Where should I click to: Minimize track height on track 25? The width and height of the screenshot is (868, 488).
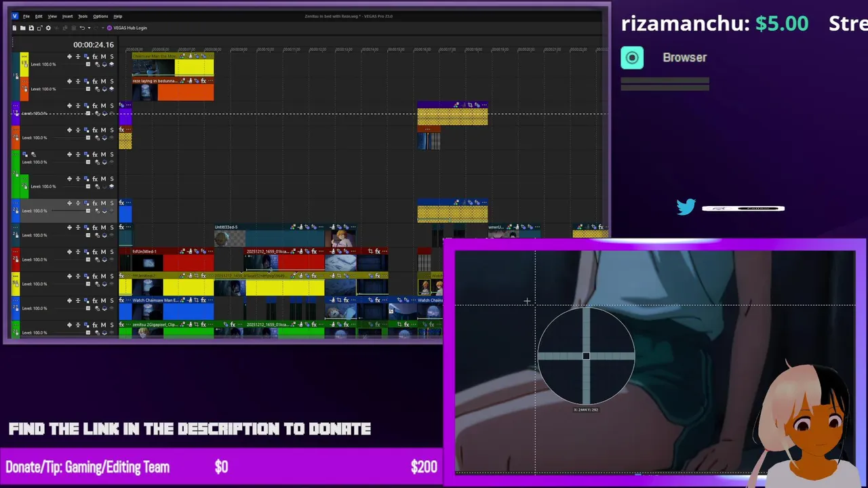[x=77, y=252]
